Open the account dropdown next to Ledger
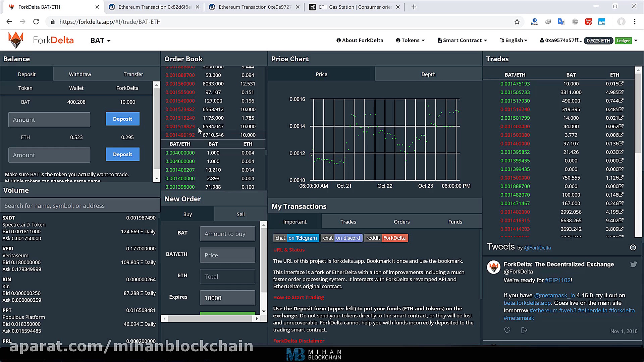 coord(635,41)
